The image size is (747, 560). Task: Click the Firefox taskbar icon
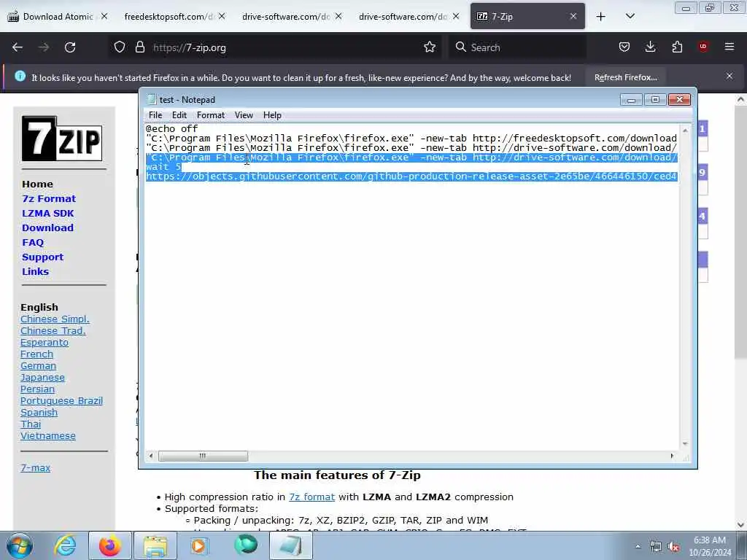point(109,545)
